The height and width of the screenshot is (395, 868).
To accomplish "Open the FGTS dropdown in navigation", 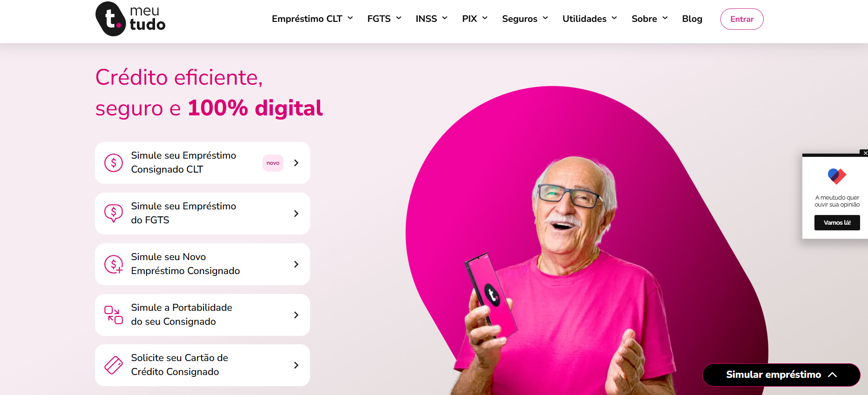I will (x=384, y=19).
